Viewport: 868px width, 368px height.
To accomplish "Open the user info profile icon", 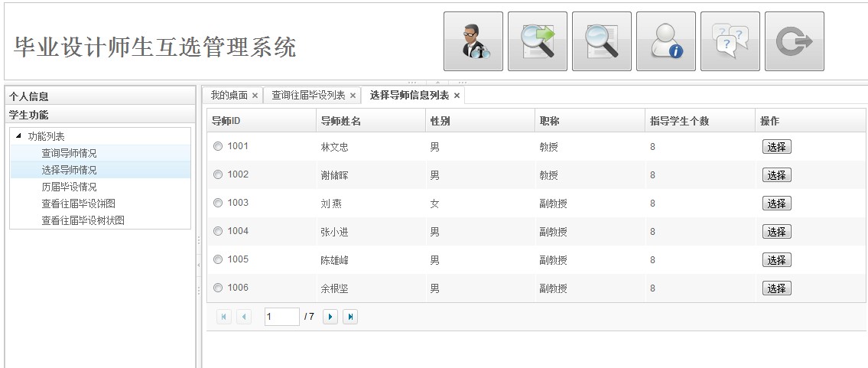I will (666, 41).
